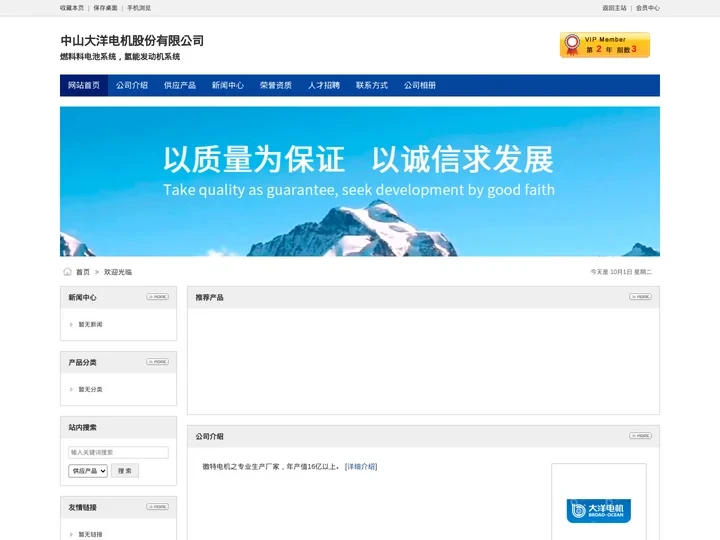Click 暂无分类 list item
The height and width of the screenshot is (540, 720).
pos(90,389)
